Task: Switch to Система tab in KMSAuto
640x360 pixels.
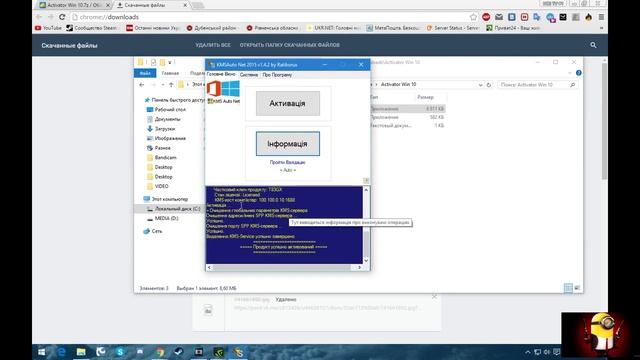Action: click(249, 75)
